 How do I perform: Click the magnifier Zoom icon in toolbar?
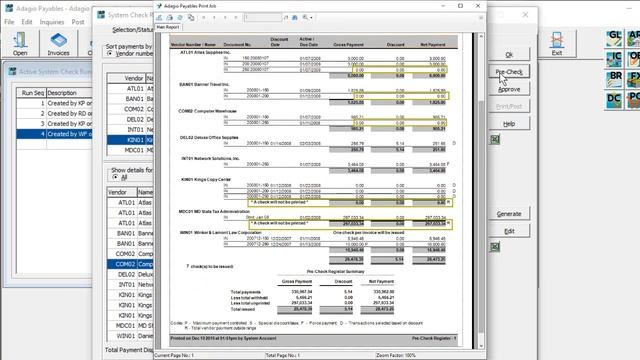coord(305,18)
